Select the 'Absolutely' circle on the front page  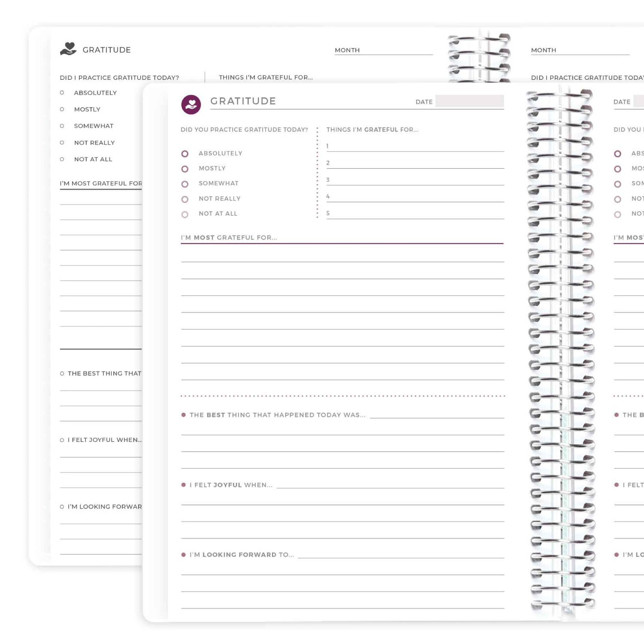point(185,154)
